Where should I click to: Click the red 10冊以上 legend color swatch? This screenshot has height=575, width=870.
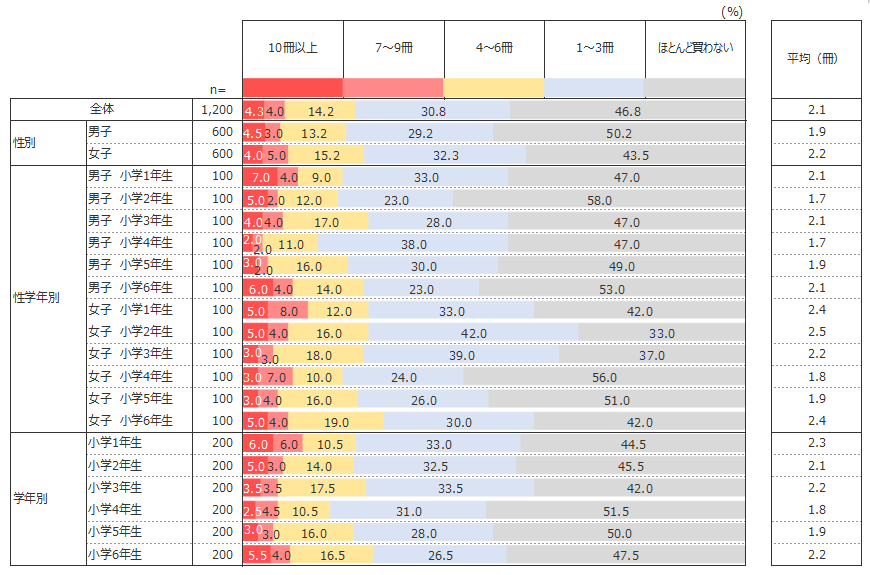(x=292, y=88)
